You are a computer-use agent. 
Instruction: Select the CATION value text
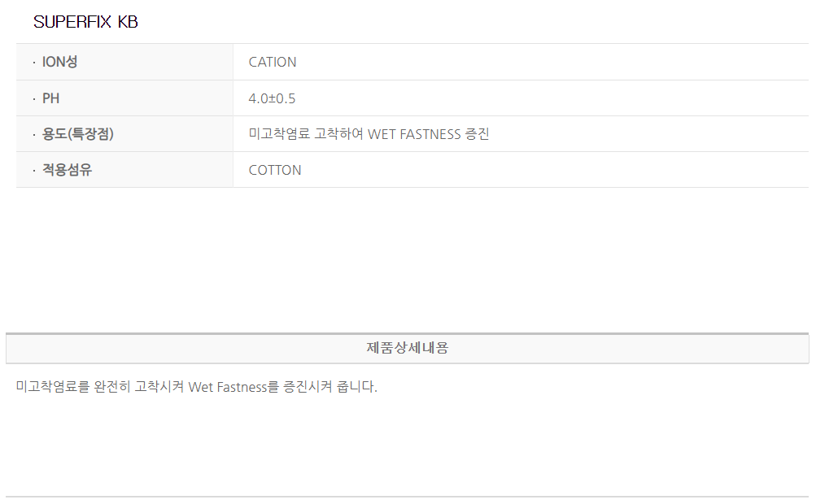273,62
